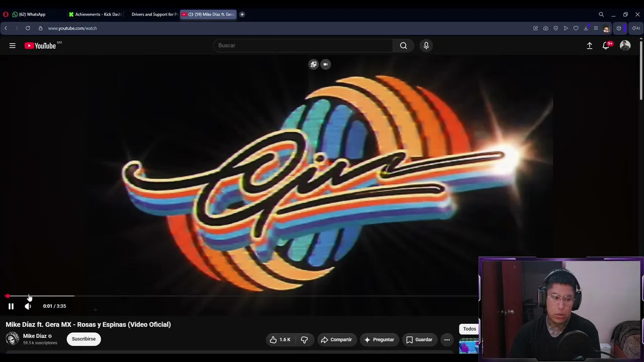Open the privacy shield panel
This screenshot has width=644, height=362.
[x=555, y=28]
